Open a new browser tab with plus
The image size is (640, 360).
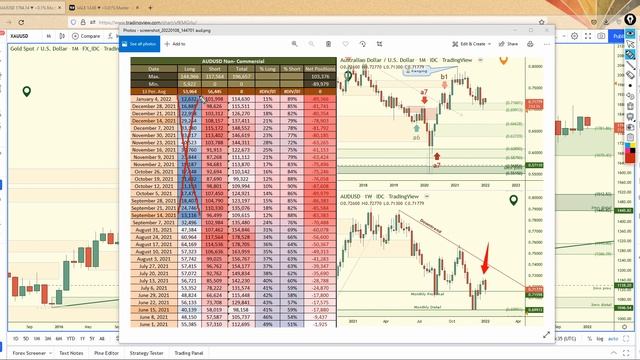tap(150, 7)
